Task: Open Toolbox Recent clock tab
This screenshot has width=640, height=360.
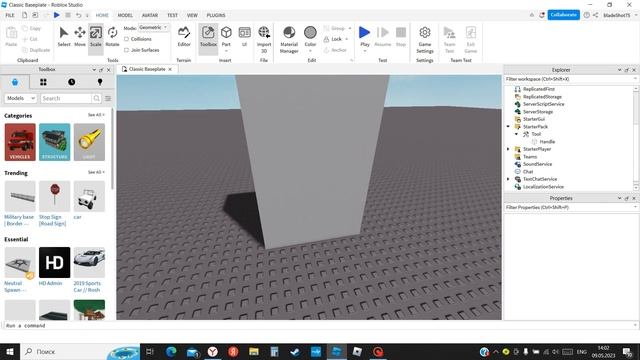Action: [x=71, y=82]
